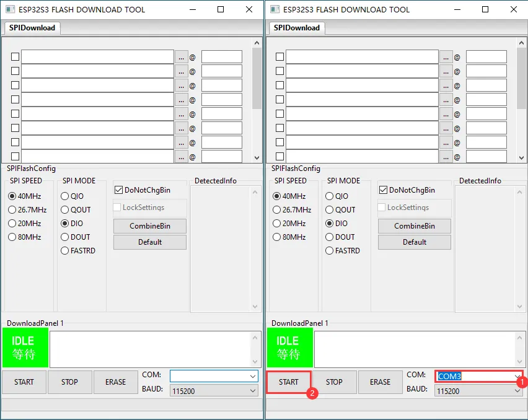Switch SPI MODE to QIO in the right window
Image resolution: width=528 pixels, height=420 pixels.
coord(328,196)
